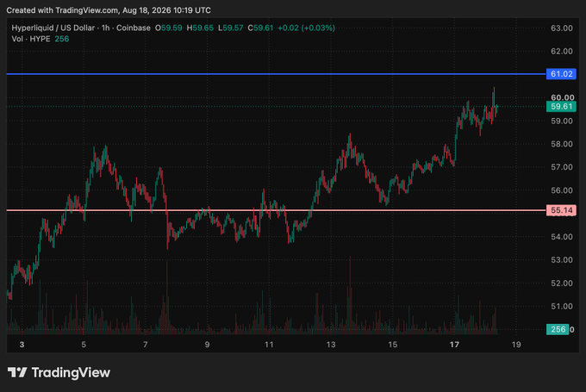Click the TradingView wordmark text

click(71, 372)
